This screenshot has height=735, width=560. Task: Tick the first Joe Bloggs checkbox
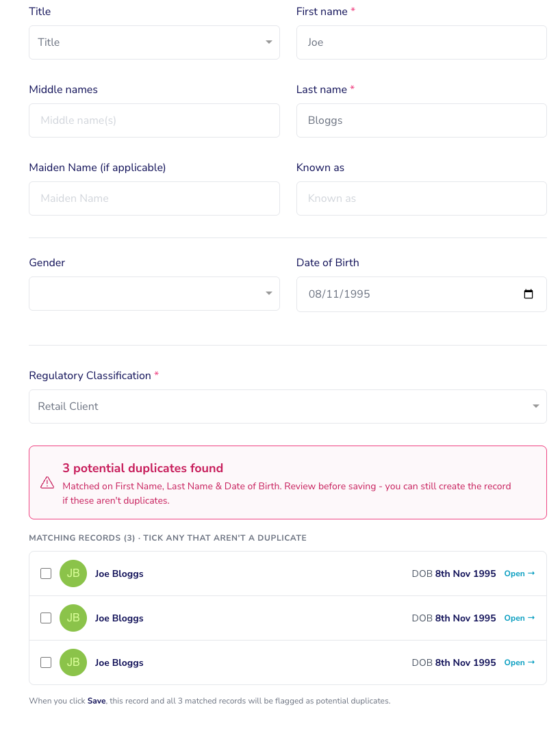pyautogui.click(x=46, y=573)
